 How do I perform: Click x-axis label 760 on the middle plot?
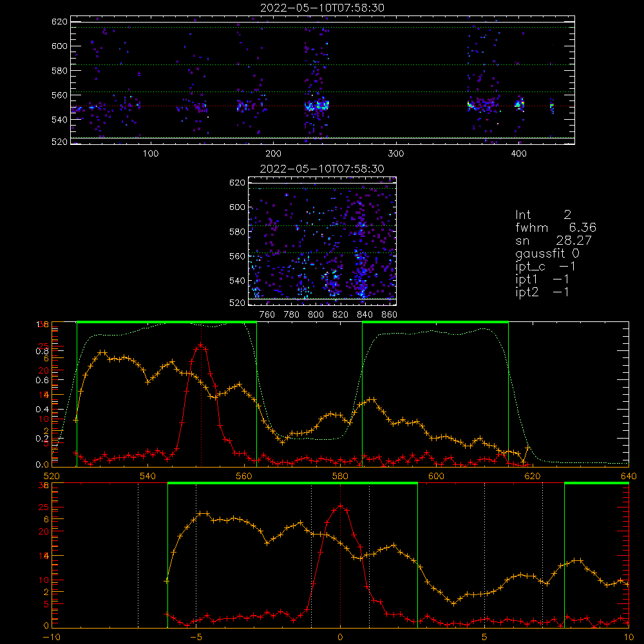coord(267,315)
